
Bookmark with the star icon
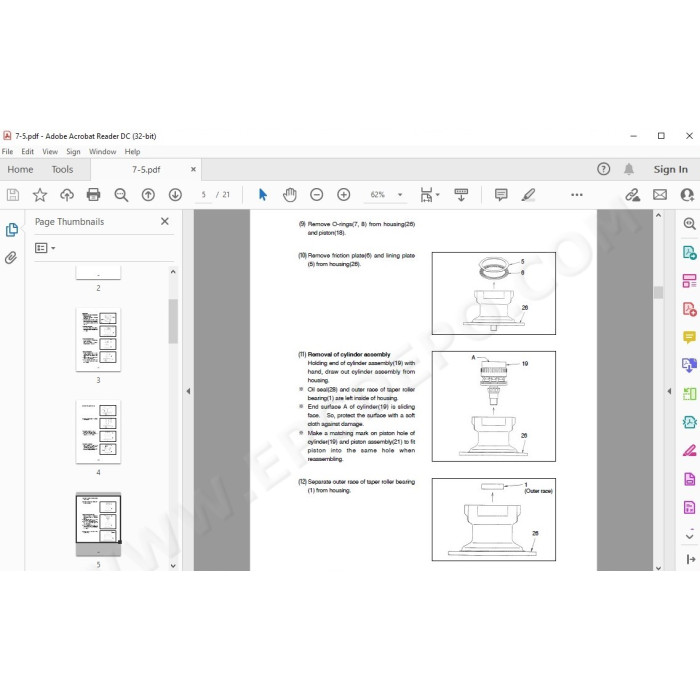(40, 195)
